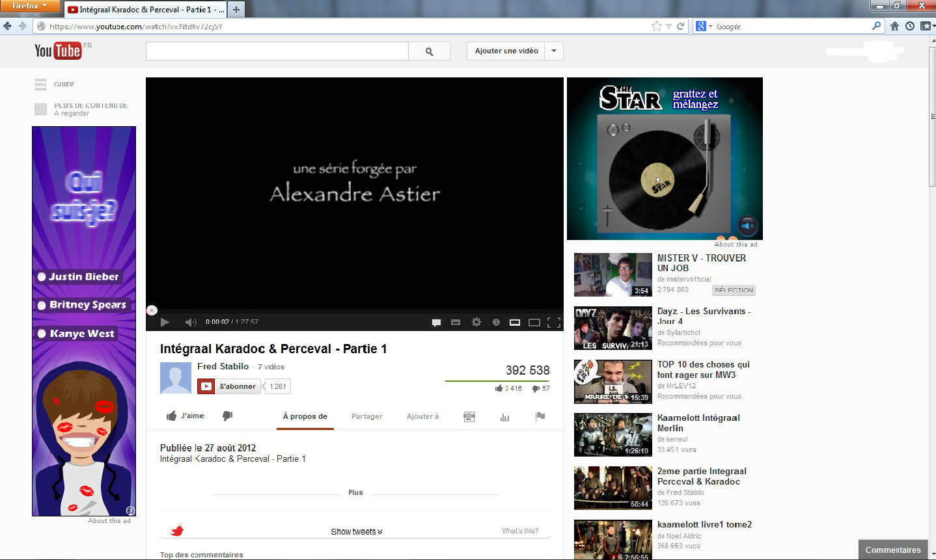This screenshot has height=560, width=936.
Task: Click the YouTube logo
Action: (58, 51)
